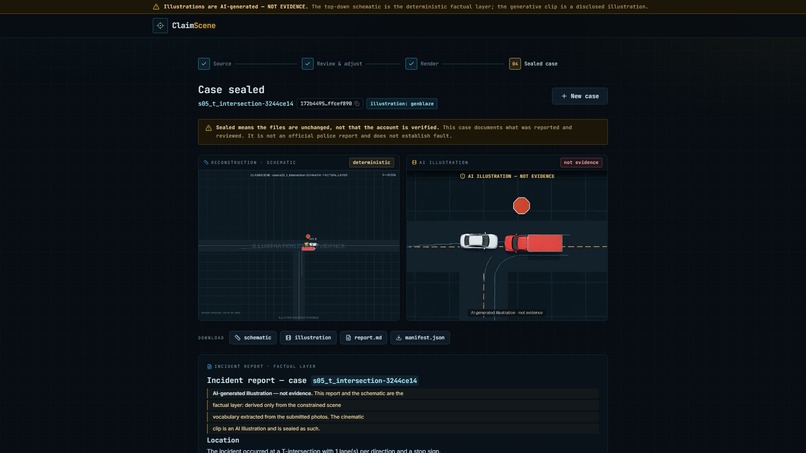Open the schematic reconstruction preview image
This screenshot has height=453, width=806.
299,245
